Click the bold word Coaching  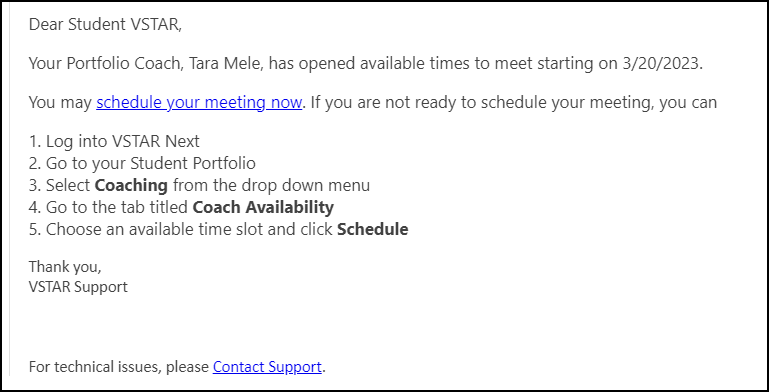pyautogui.click(x=131, y=185)
